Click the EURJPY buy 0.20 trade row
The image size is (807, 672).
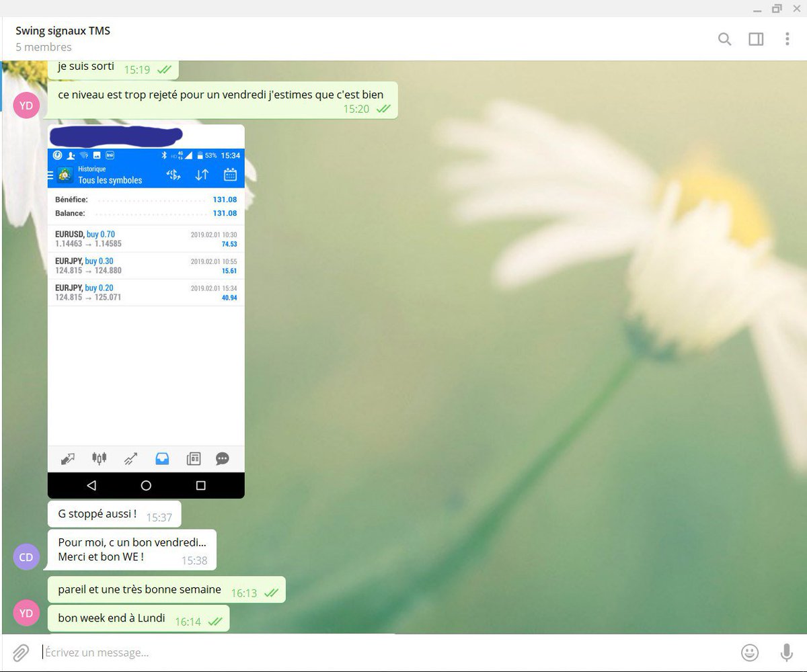point(146,293)
